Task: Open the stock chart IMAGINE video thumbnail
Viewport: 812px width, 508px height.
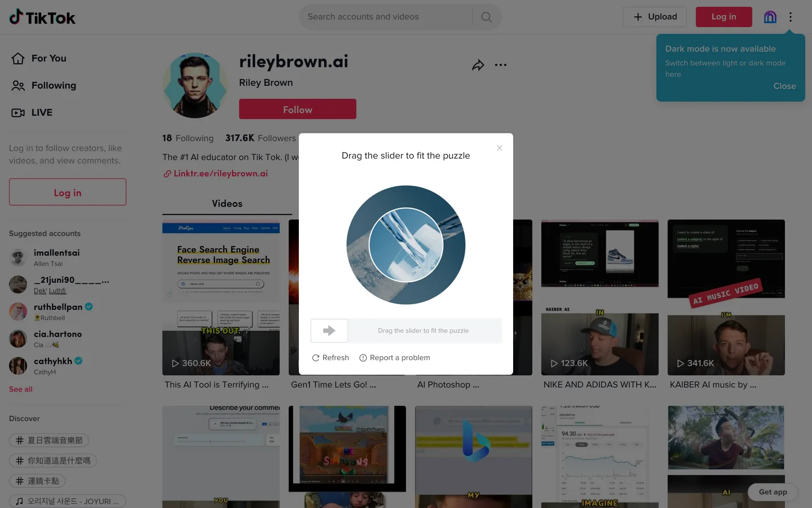Action: (600, 457)
